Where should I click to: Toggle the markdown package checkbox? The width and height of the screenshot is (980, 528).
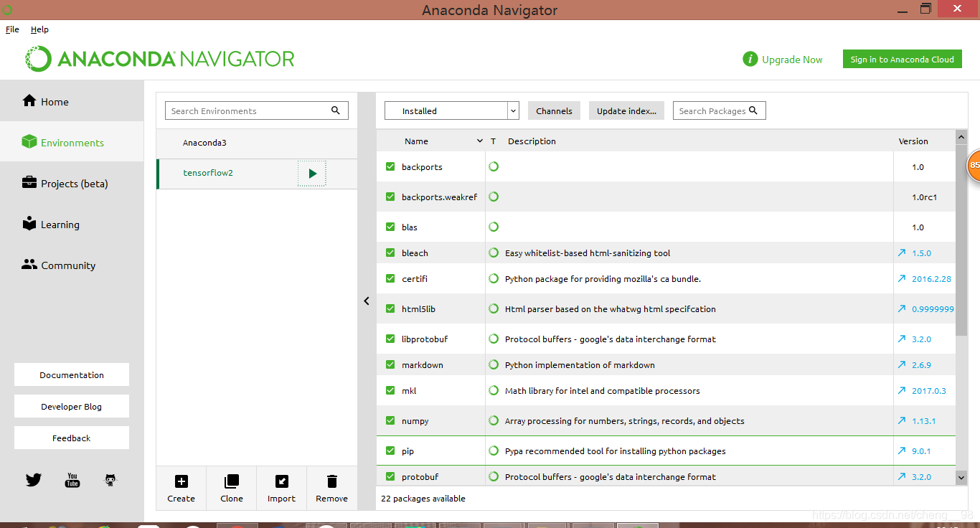coord(390,364)
